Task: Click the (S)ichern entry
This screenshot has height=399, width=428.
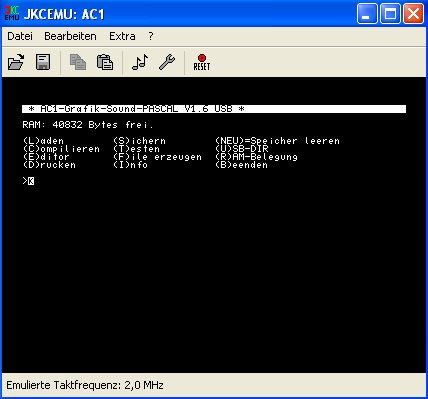Action: pos(139,141)
